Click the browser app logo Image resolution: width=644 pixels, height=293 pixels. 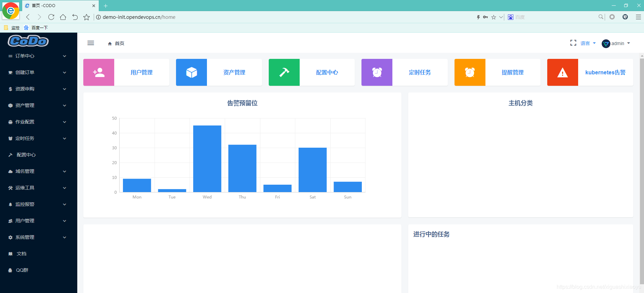11,11
